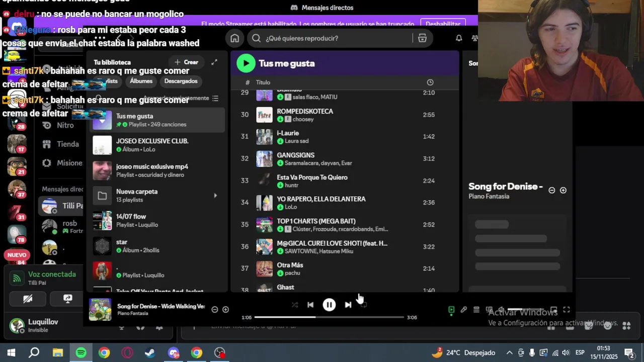Toggle the Now Playing view button
Image resolution: width=644 pixels, height=362 pixels.
[451, 310]
